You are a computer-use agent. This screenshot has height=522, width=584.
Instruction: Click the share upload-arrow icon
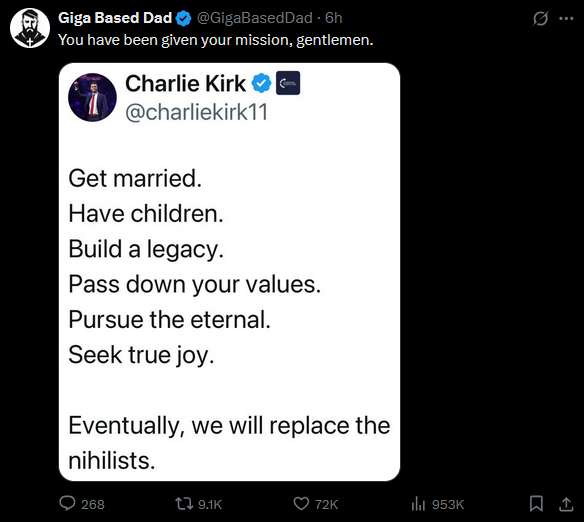[x=566, y=504]
